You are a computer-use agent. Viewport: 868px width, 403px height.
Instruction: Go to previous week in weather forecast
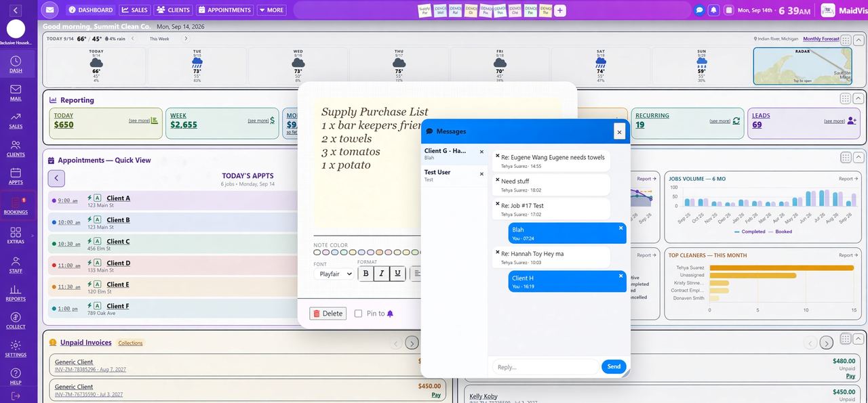[x=133, y=39]
